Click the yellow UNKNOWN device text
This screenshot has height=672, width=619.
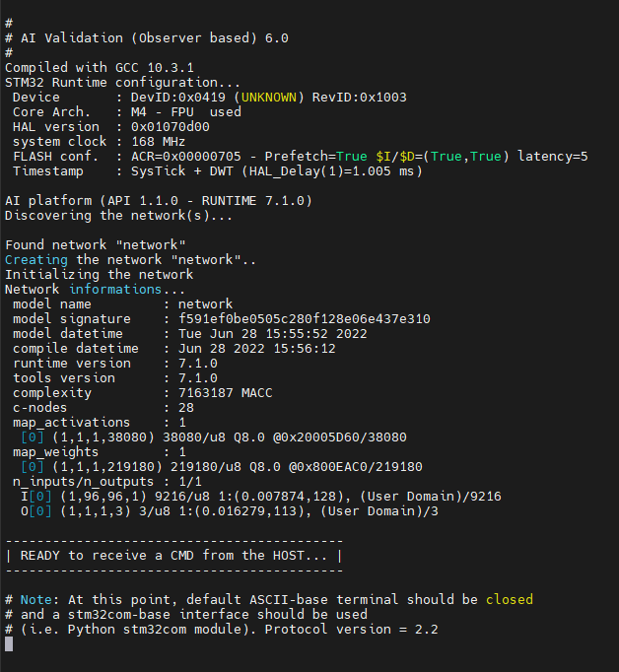tap(269, 98)
